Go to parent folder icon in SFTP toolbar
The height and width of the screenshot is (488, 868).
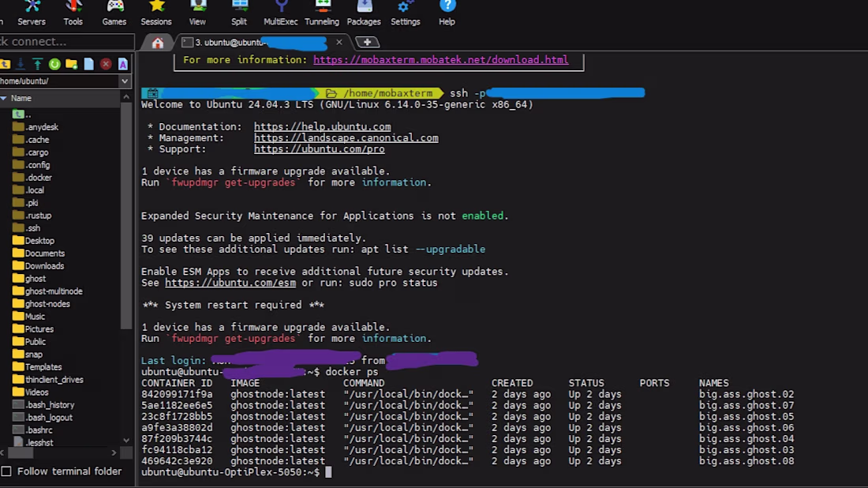[5, 64]
